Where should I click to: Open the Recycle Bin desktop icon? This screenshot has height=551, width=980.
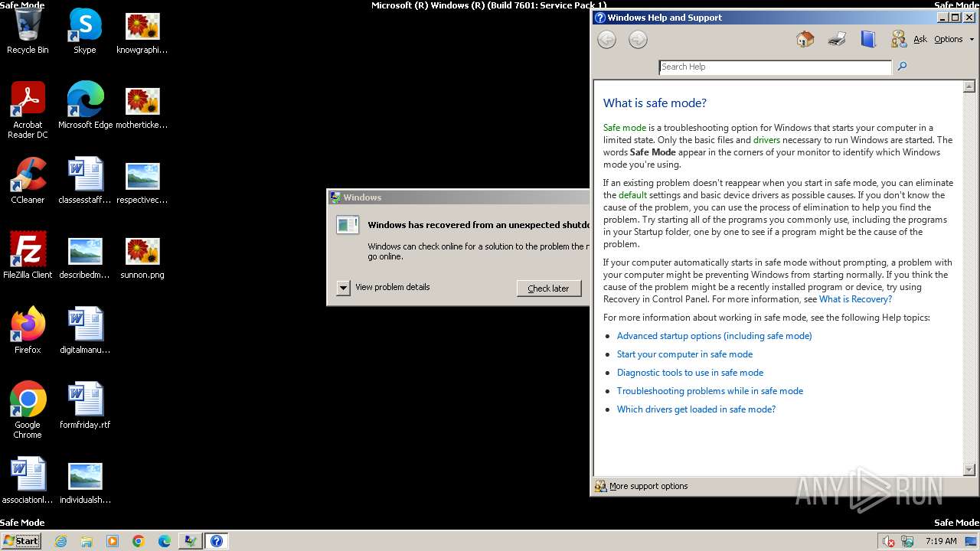tap(28, 31)
